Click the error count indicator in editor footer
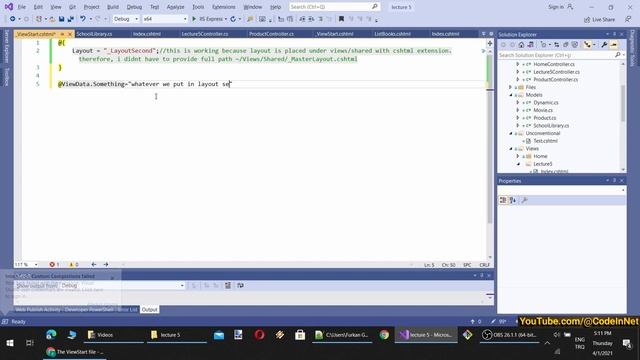 tap(54, 264)
